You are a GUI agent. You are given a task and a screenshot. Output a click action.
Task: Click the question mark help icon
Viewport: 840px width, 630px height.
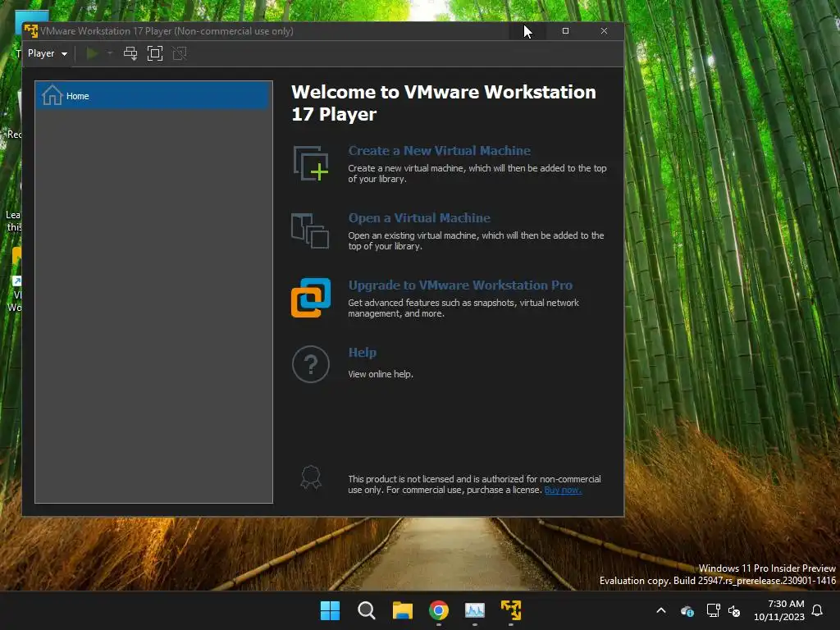click(x=311, y=364)
